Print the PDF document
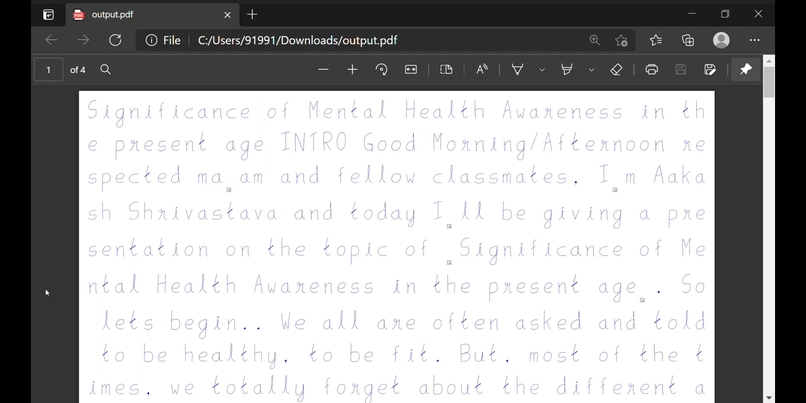 pos(652,69)
